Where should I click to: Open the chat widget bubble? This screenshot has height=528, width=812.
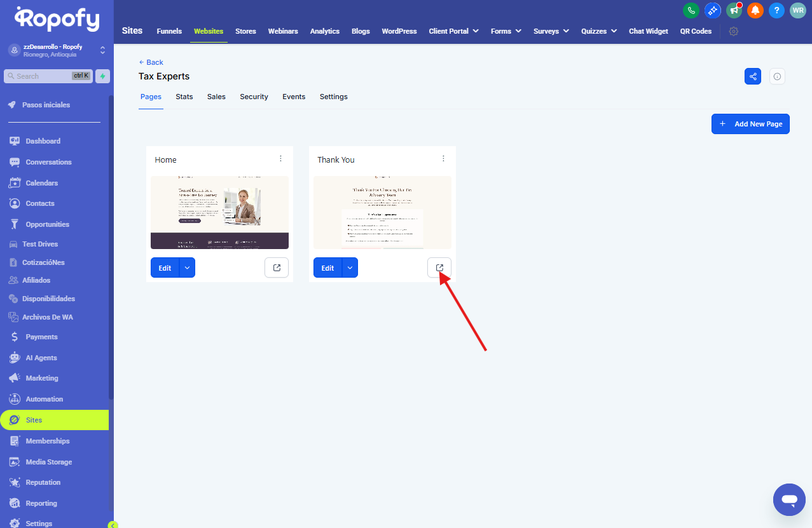789,499
